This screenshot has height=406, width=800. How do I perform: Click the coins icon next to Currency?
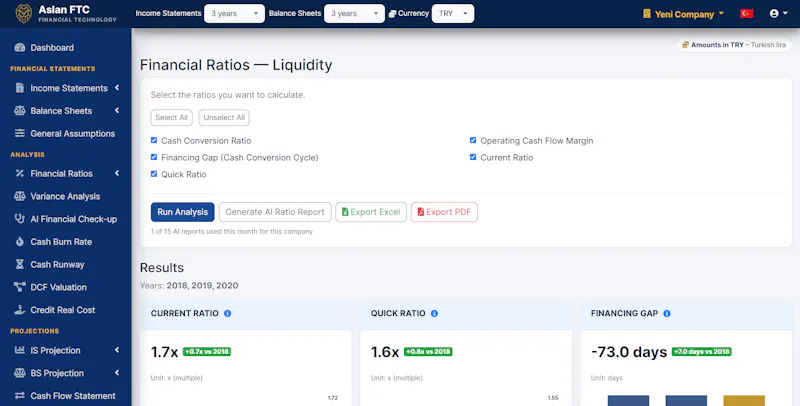click(x=392, y=14)
